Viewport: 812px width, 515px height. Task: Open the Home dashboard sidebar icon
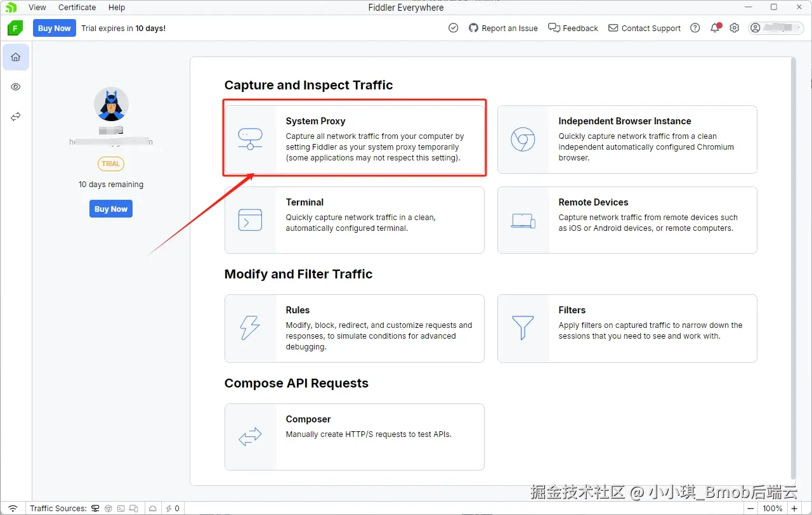16,57
